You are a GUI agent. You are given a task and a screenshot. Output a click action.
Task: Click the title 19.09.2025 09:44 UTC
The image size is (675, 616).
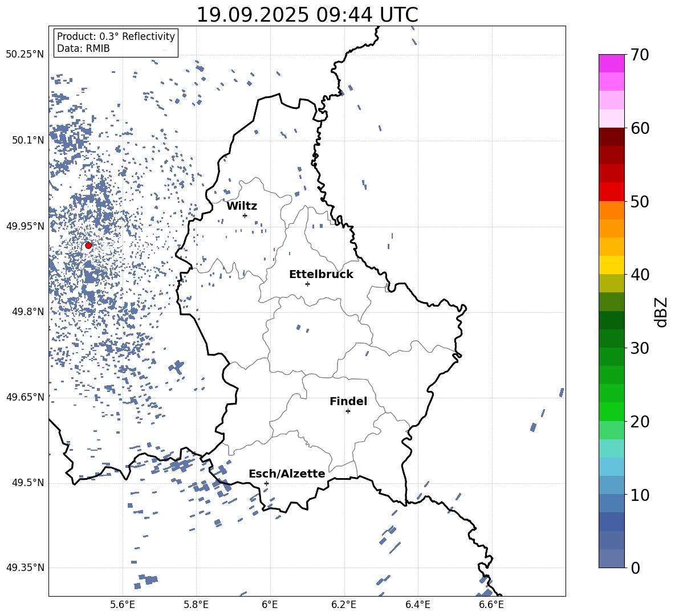click(x=307, y=15)
